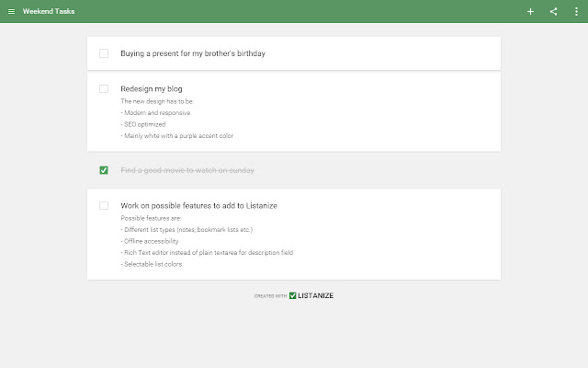This screenshot has height=368, width=588.
Task: Click the Weekend Tasks title
Action: click(49, 12)
